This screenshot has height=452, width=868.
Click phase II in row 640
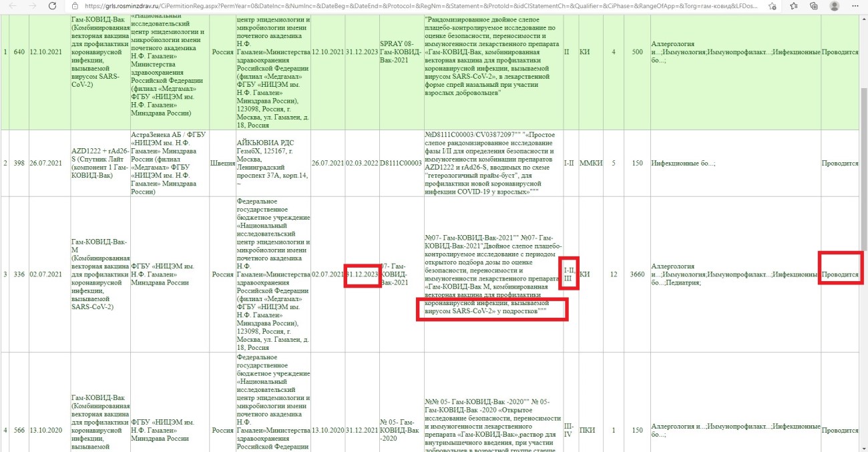click(x=567, y=51)
